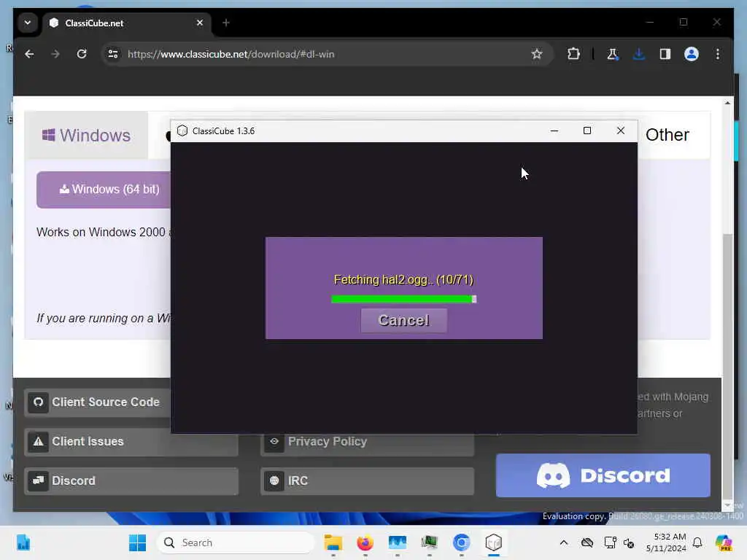Download the Windows (64 bit) build
747x560 pixels.
104,190
